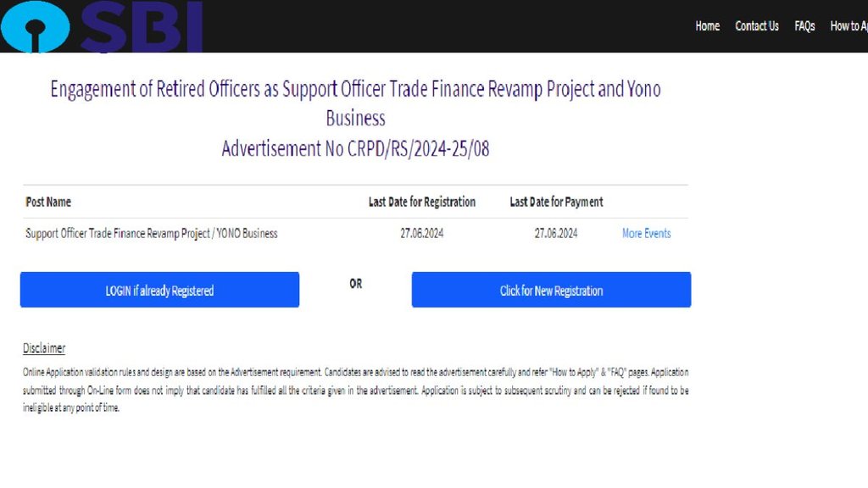Screen dimensions: 868x488
Task: Click the OR text between the buttons
Action: pos(355,284)
